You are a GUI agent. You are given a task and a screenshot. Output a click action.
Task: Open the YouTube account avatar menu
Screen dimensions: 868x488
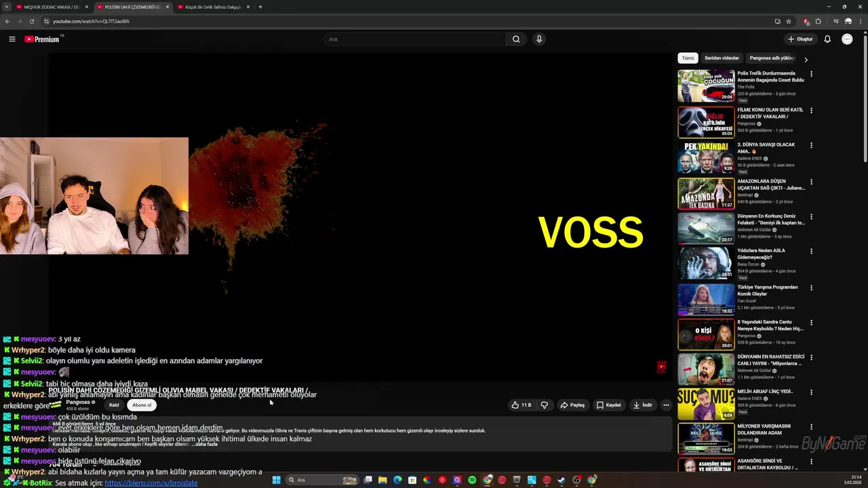(x=847, y=39)
